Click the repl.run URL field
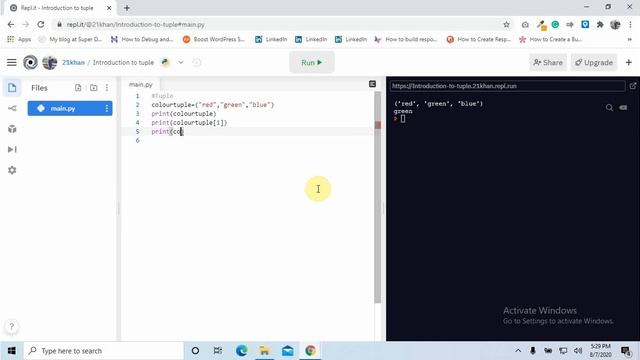640x360 pixels. (x=507, y=86)
